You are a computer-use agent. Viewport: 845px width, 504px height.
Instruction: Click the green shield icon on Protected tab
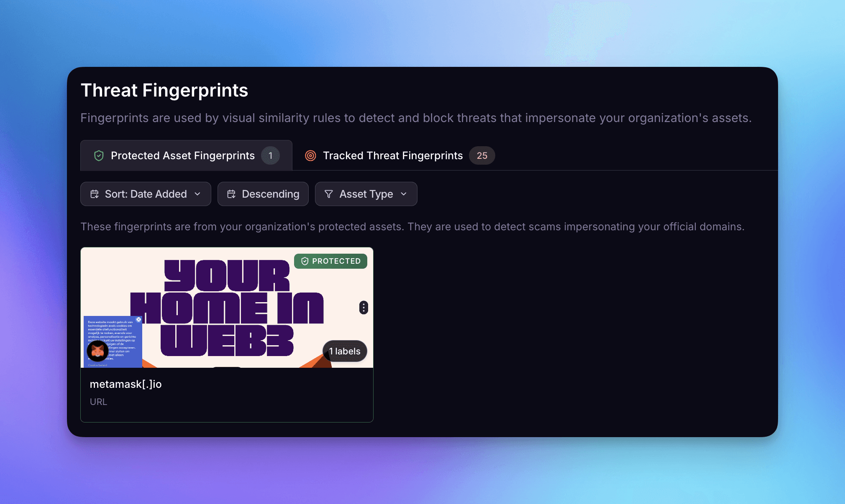[99, 156]
